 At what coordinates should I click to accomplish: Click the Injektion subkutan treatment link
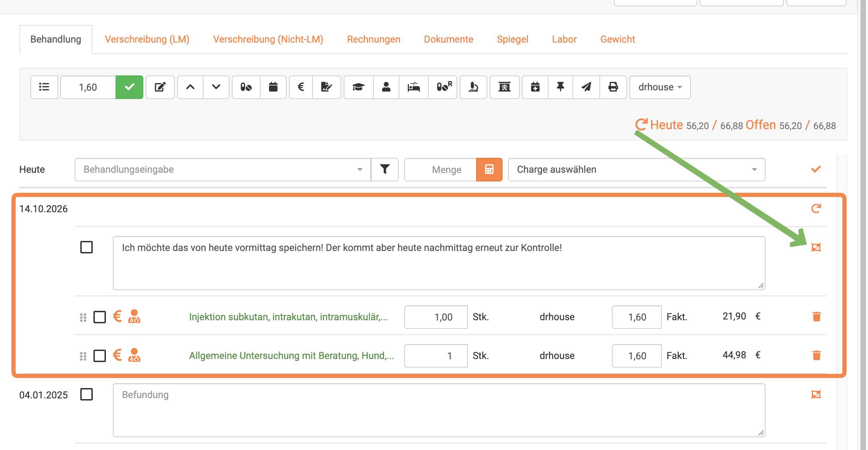coord(289,317)
